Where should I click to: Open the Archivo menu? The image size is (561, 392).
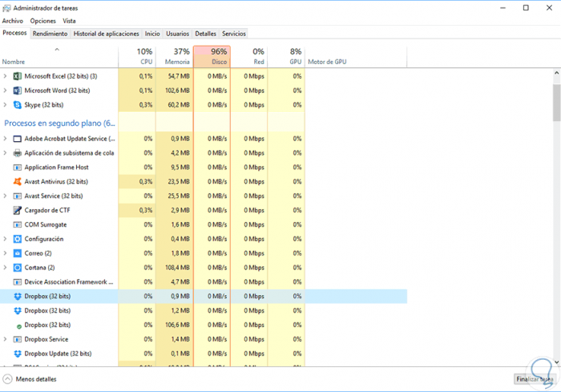tap(13, 21)
